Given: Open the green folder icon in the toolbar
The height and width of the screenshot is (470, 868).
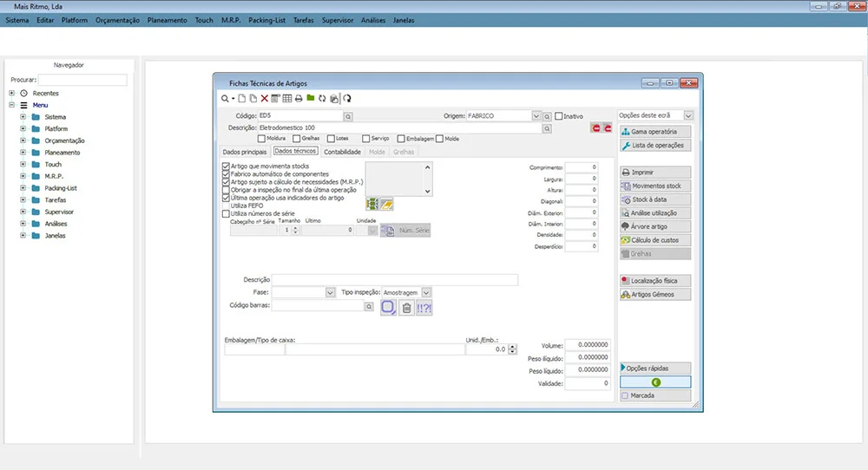Looking at the screenshot, I should (311, 98).
